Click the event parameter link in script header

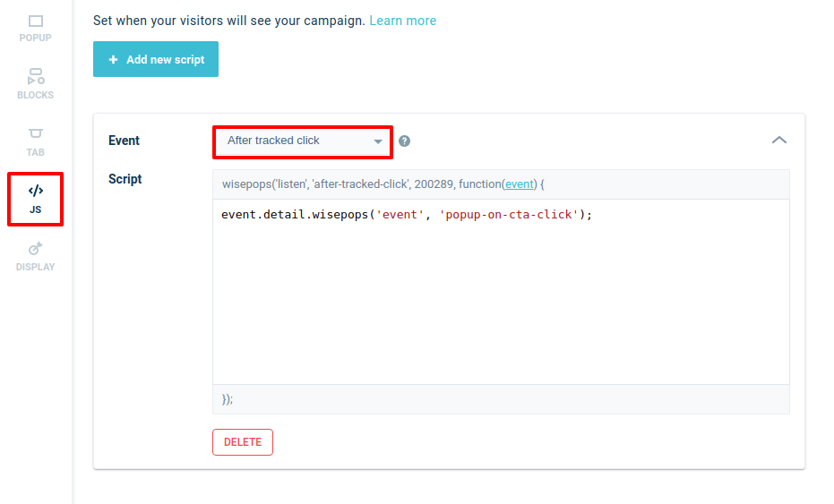pyautogui.click(x=520, y=184)
